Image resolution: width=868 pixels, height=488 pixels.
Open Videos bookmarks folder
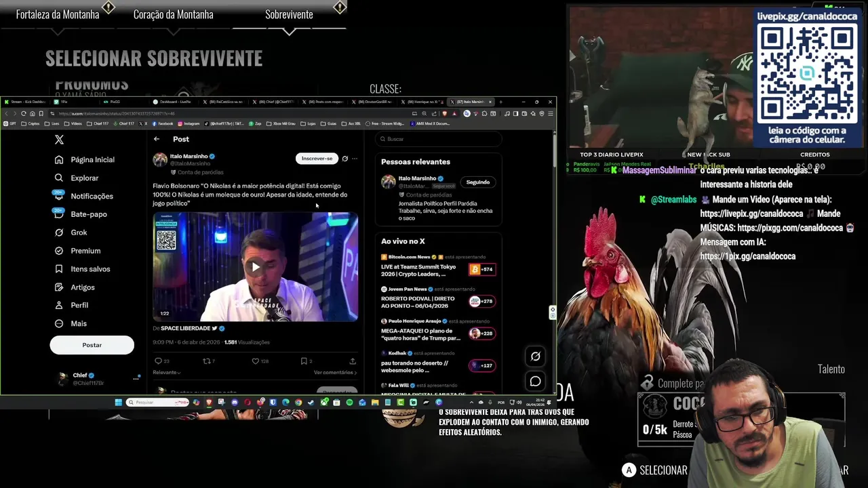[73, 123]
